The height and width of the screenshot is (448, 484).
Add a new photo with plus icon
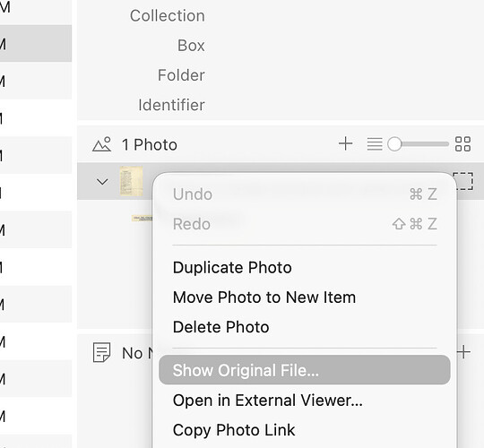click(345, 143)
